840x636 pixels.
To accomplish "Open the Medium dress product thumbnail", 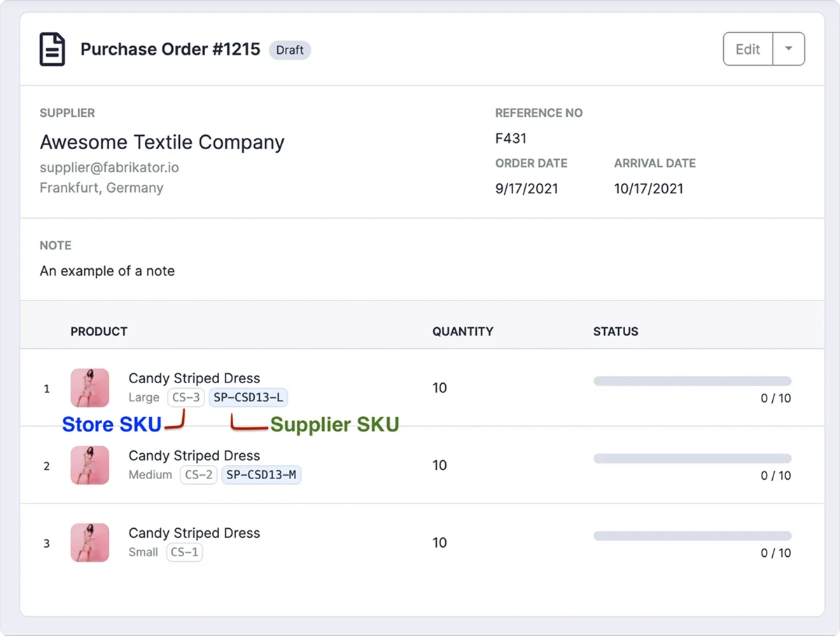I will pyautogui.click(x=90, y=465).
